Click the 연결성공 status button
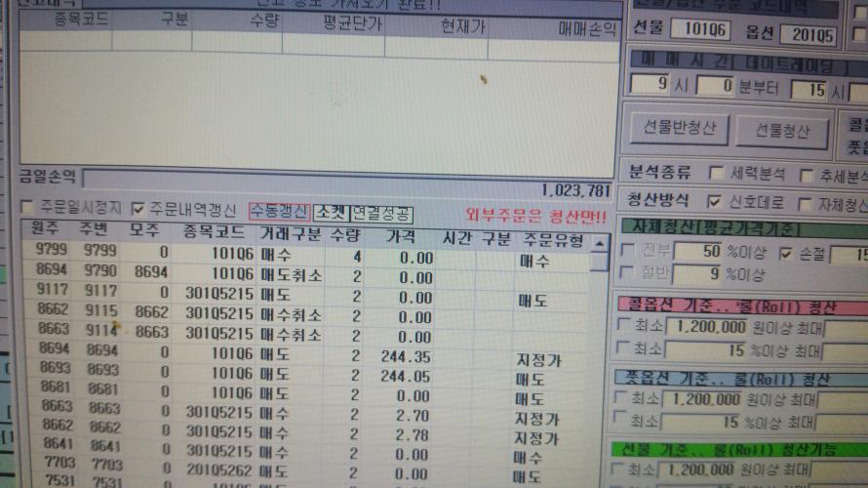This screenshot has width=868, height=488. tap(381, 213)
